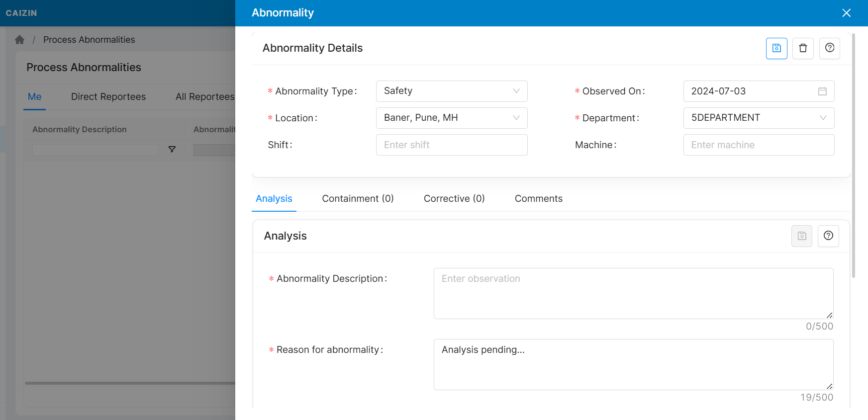
Task: Select the All Reportees tab
Action: point(205,97)
